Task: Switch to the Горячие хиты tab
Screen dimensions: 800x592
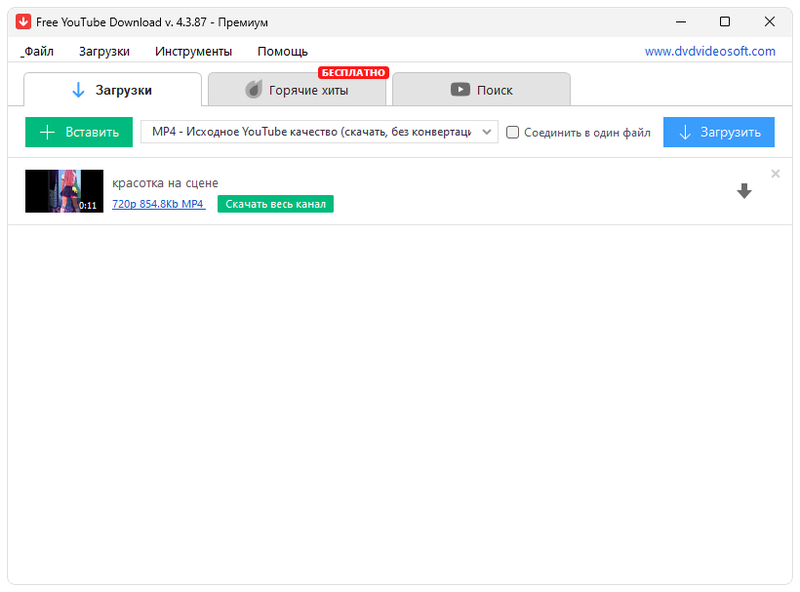Action: click(297, 90)
